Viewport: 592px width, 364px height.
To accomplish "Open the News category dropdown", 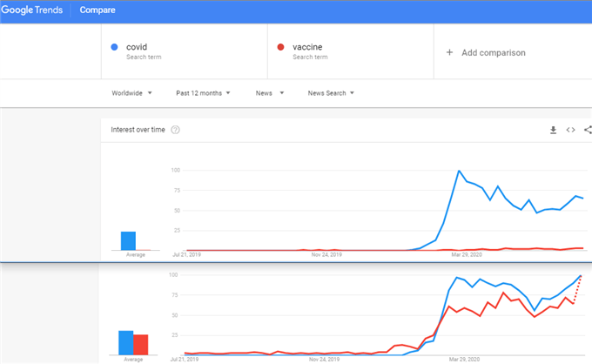I will click(x=269, y=93).
